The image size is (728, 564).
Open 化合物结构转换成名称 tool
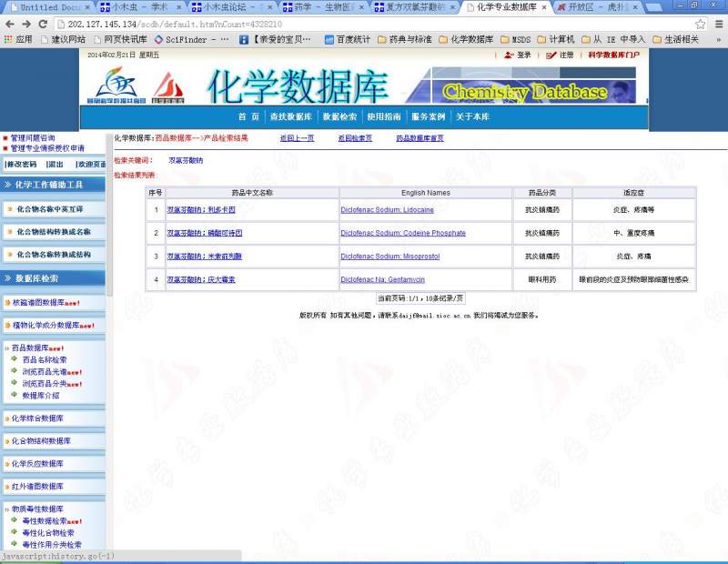(54, 232)
